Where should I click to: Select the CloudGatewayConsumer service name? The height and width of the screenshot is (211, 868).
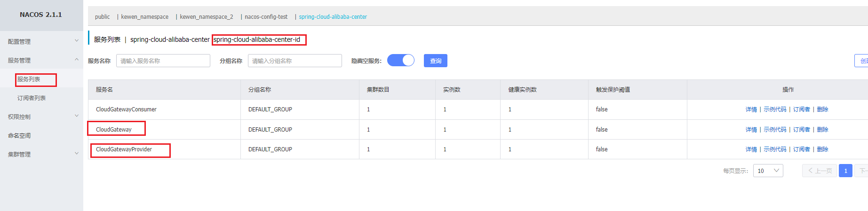pyautogui.click(x=126, y=109)
